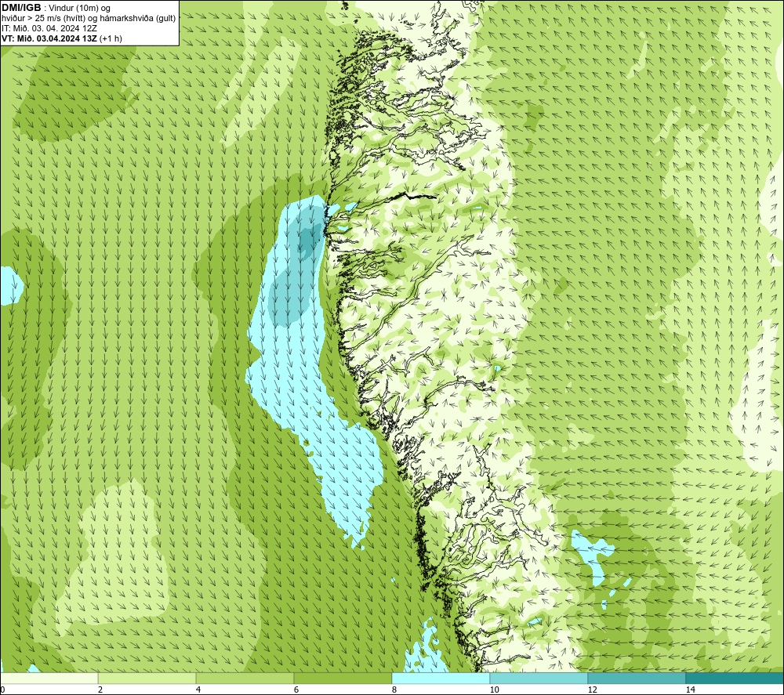Click the 2–4 m/s light green legend swatch
This screenshot has height=695, width=784.
(147, 679)
